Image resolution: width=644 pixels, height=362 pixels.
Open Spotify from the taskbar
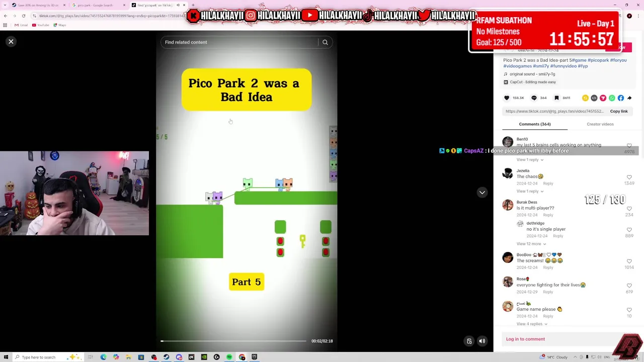point(229,357)
